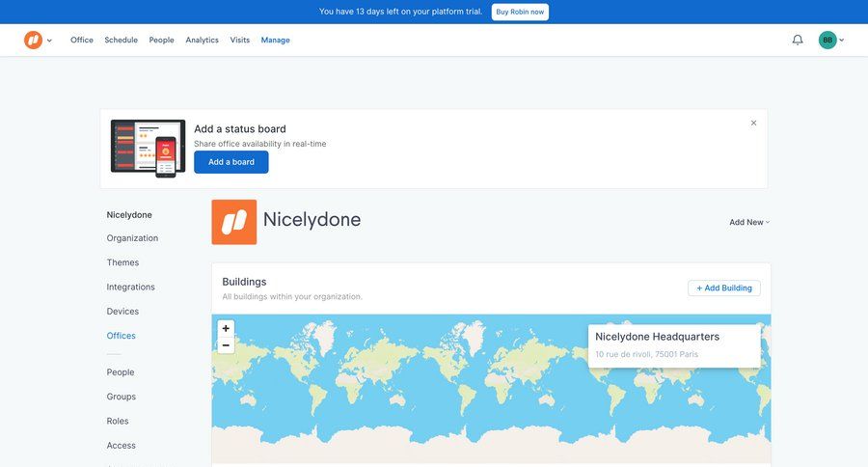This screenshot has height=467, width=868.
Task: Click the Add Building button
Action: 724,288
